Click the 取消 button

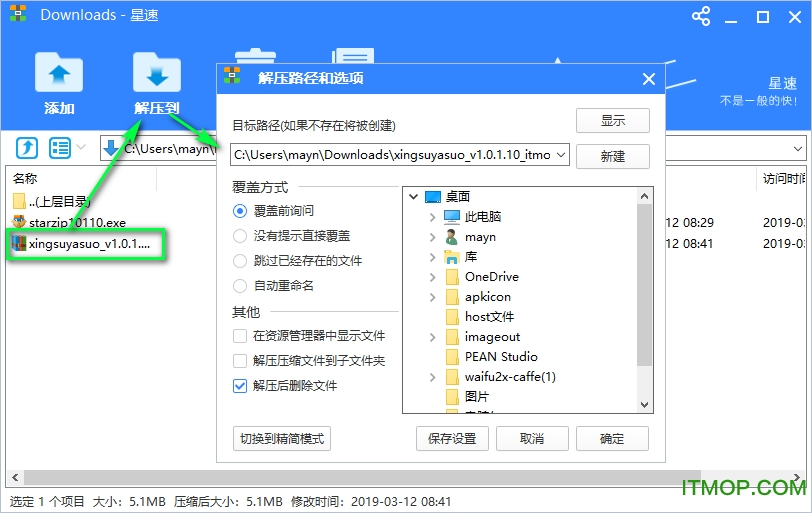tap(532, 439)
